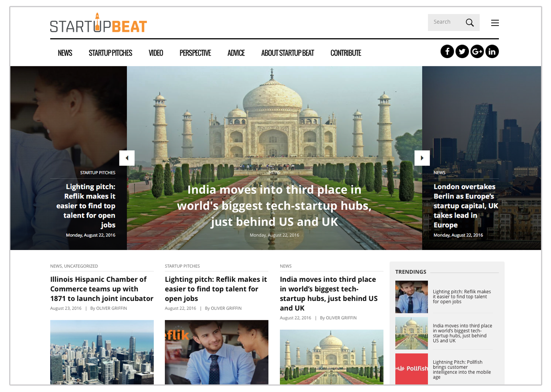Open the NEWS menu item
Screen dimensions: 551x392
[x=65, y=53]
